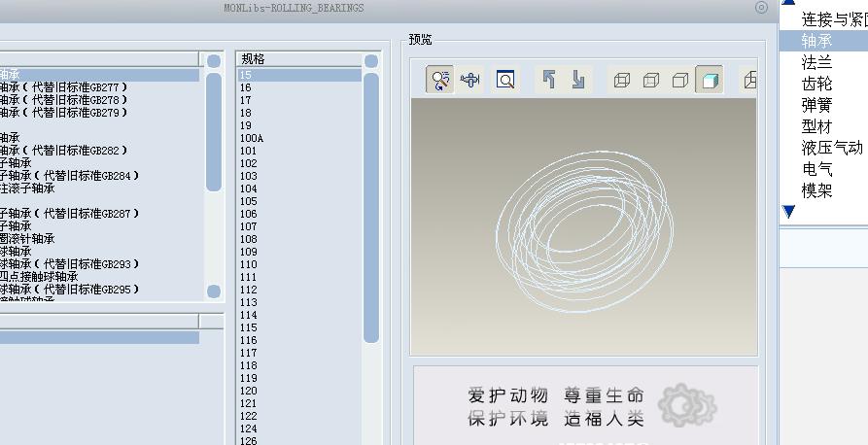
Task: Switch preview to wireframe display cube
Action: click(622, 81)
